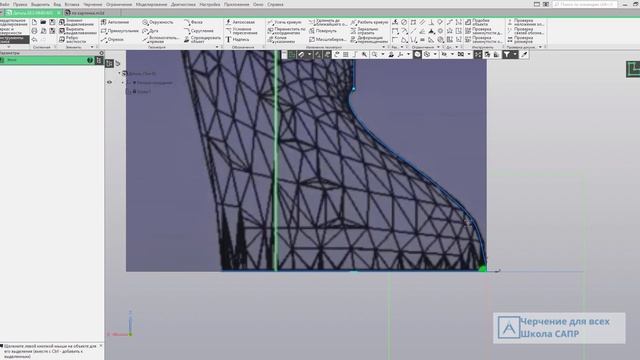Click the command search field at top
The height and width of the screenshot is (360, 640).
point(584,4)
